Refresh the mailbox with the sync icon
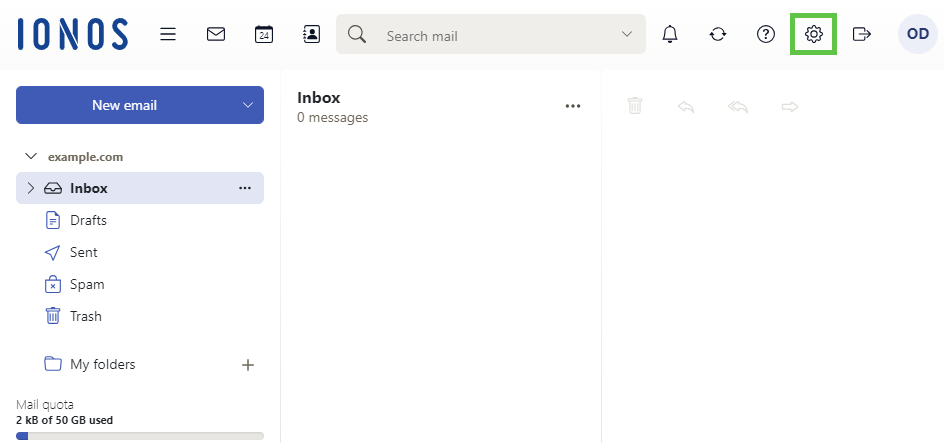This screenshot has width=944, height=443. pyautogui.click(x=718, y=34)
